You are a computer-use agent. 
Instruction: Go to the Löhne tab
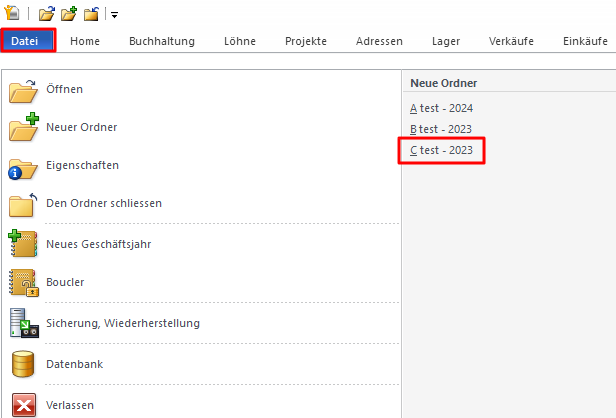point(240,41)
